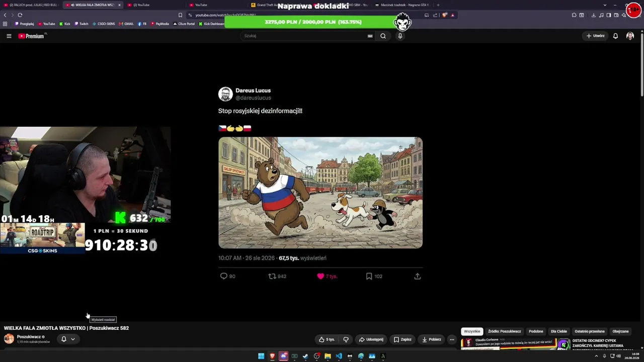
Task: Like the tweet with the heart icon
Action: (320, 276)
